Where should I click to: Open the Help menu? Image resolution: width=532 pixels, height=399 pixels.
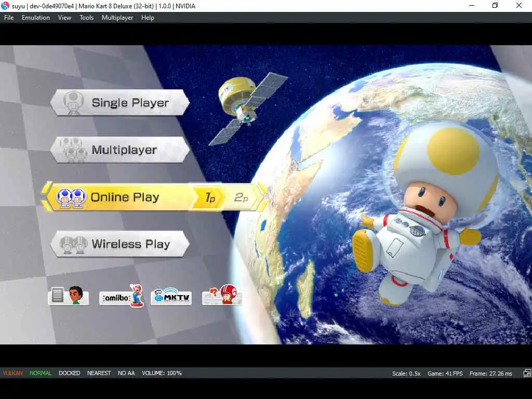(148, 18)
